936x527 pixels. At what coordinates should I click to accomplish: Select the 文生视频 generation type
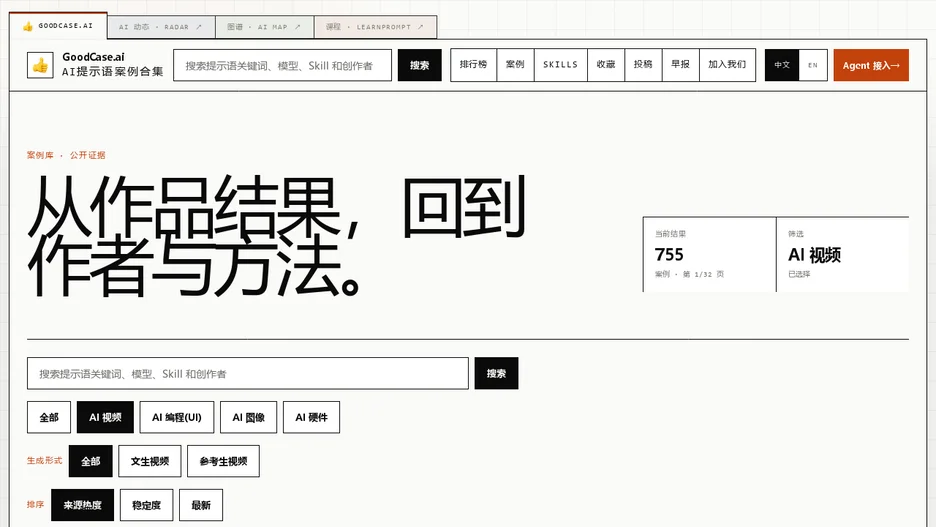tap(150, 461)
